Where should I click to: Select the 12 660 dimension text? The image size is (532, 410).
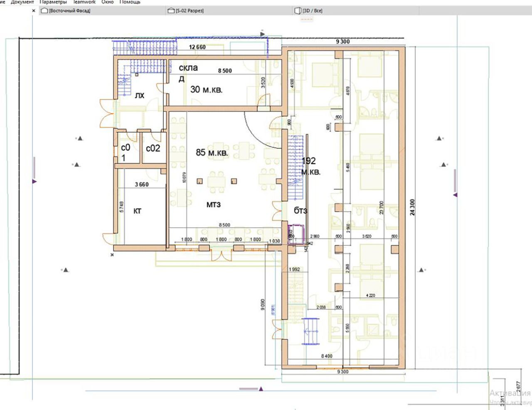[x=197, y=47]
